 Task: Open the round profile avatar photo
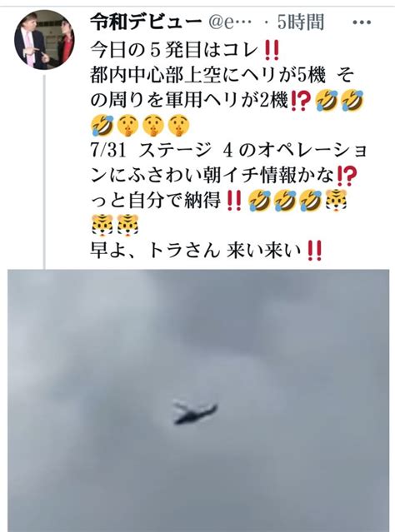click(44, 39)
